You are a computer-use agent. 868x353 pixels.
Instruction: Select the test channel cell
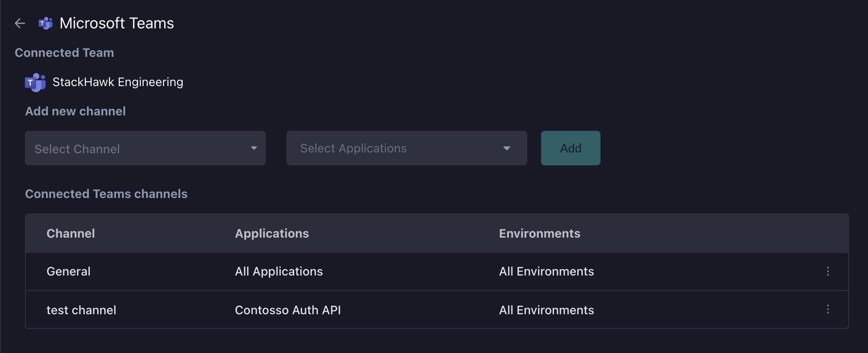click(81, 310)
